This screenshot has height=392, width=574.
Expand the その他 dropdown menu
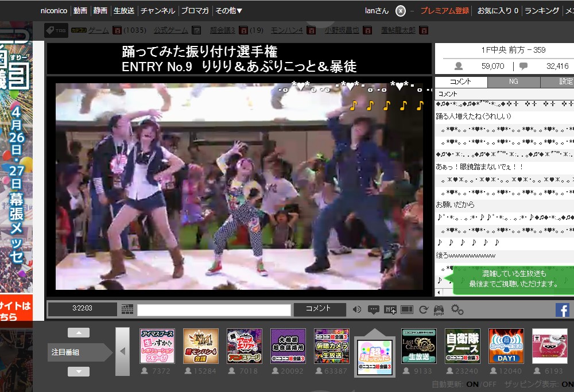coord(228,10)
